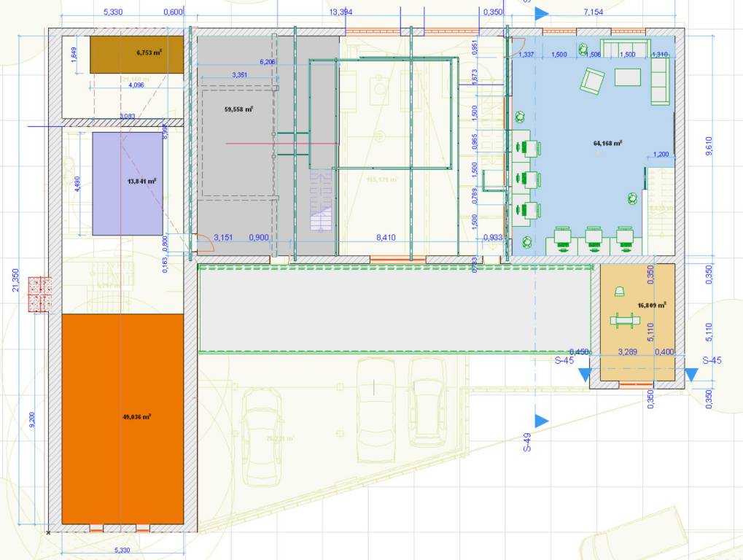Click the 0,600 dimension text
This screenshot has height=560, width=743.
[173, 12]
